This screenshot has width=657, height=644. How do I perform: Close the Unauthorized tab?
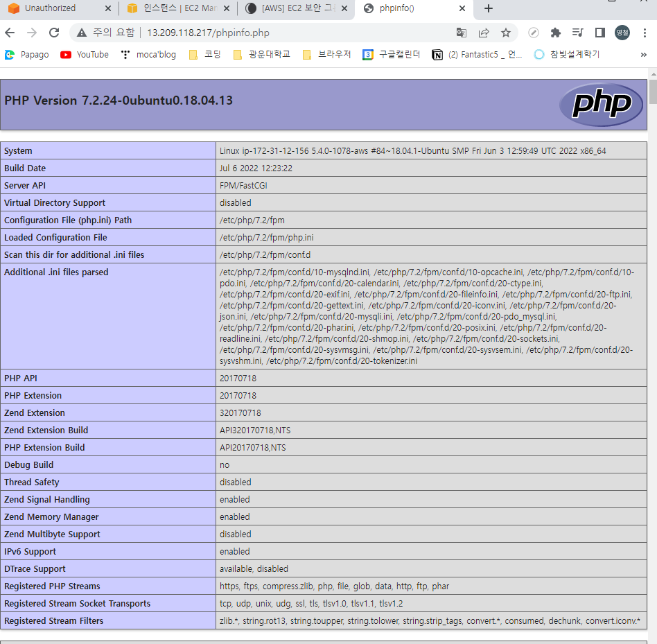tap(107, 8)
